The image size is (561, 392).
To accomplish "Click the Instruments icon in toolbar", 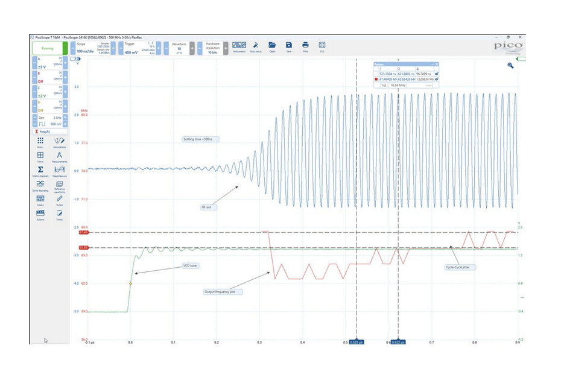I will click(239, 46).
